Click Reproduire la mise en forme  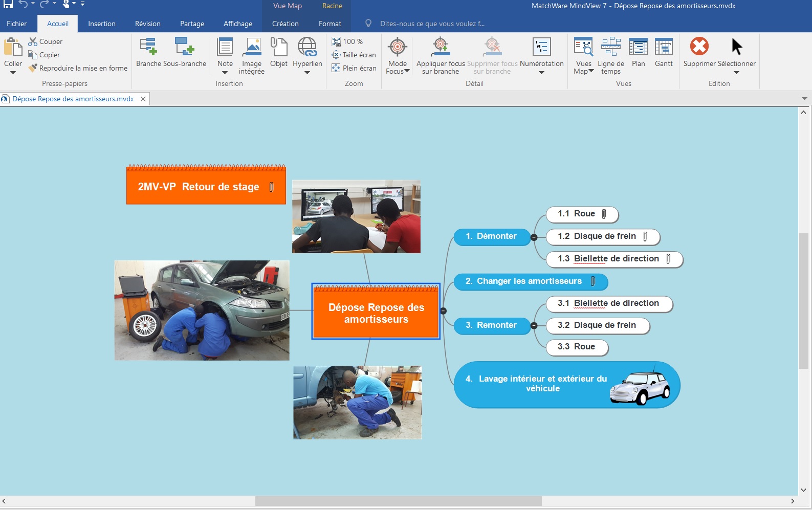(78, 68)
